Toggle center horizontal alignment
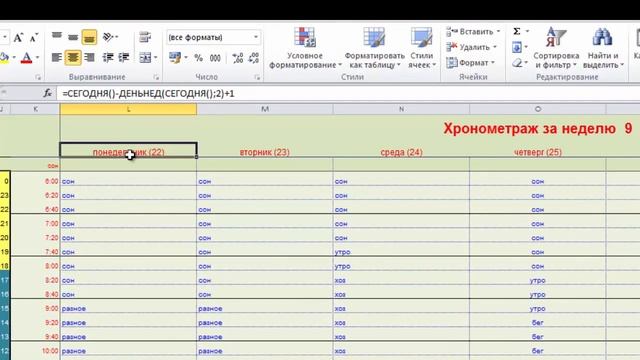Screen dimensions: 640x360 (73, 58)
